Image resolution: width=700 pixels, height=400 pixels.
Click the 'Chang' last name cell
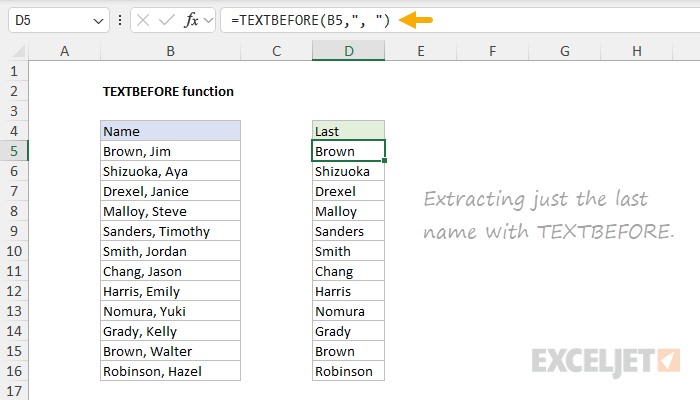point(348,271)
